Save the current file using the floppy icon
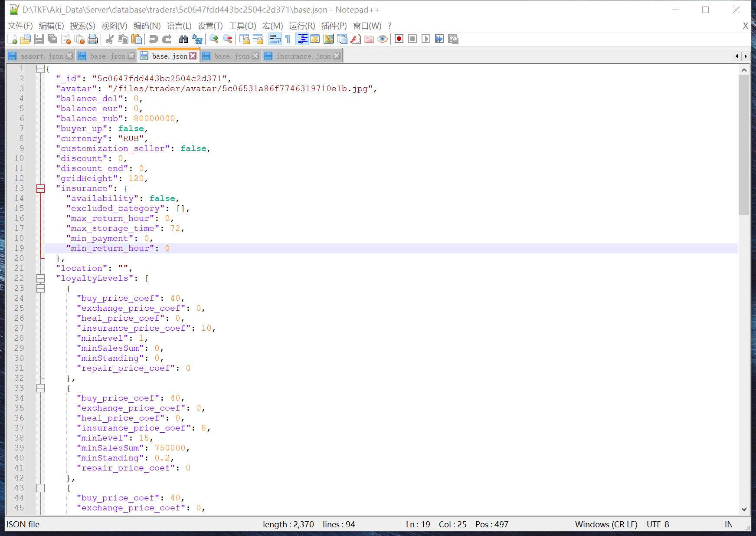Screen dimensions: 756x536 point(39,39)
